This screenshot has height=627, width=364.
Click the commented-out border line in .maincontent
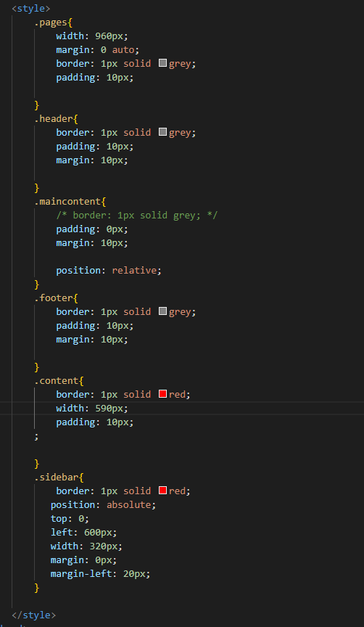(136, 216)
